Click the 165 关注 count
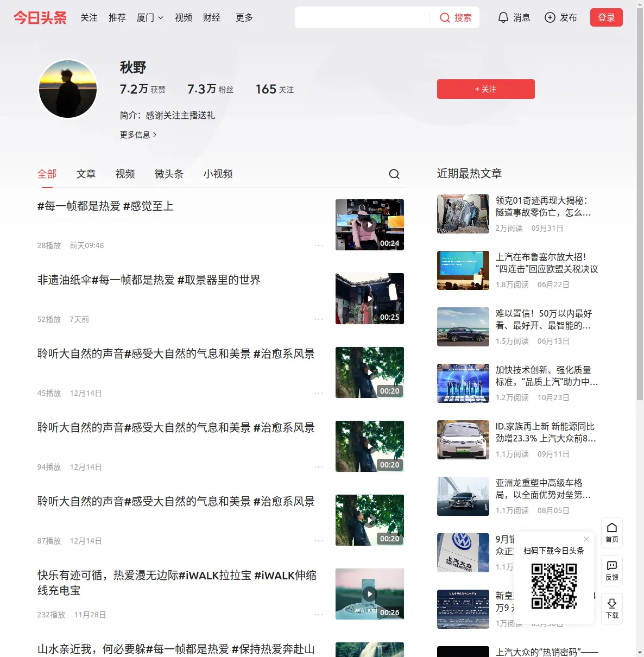This screenshot has width=644, height=657. (275, 89)
